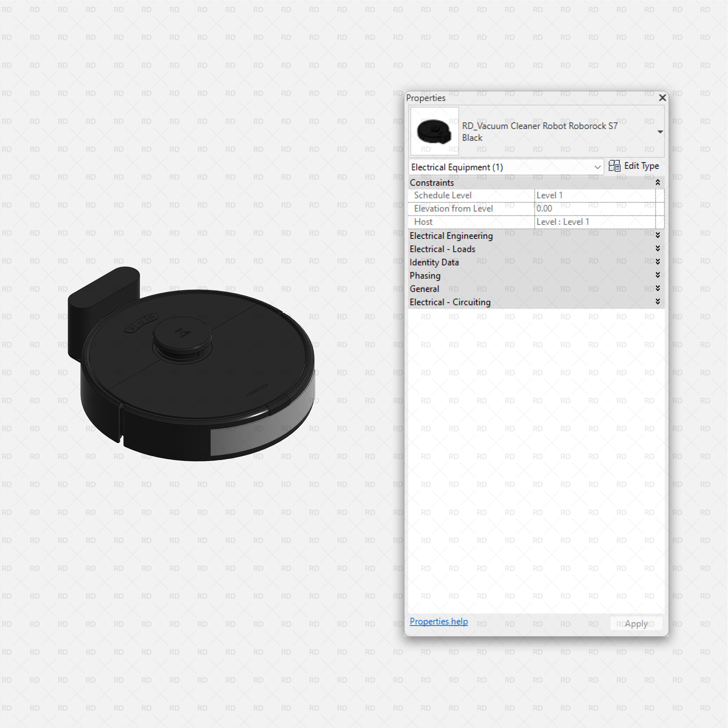Expand the Electrical - Circuiting section

[658, 302]
